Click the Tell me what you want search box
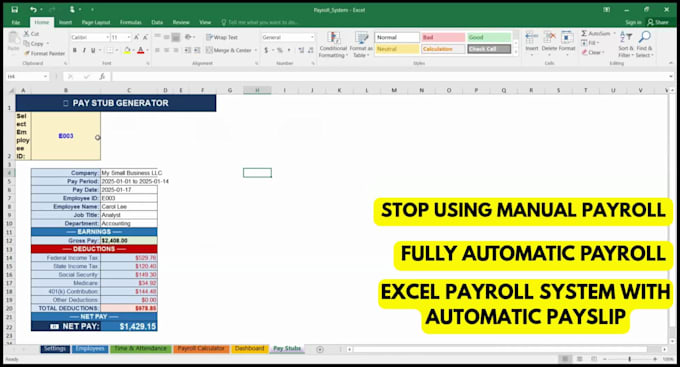The image size is (680, 367). (x=259, y=22)
